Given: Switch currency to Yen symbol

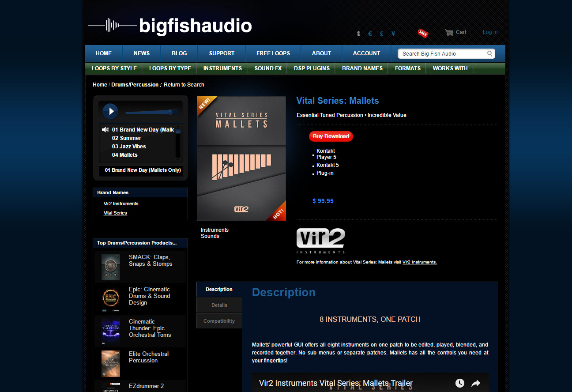Looking at the screenshot, I should point(393,34).
